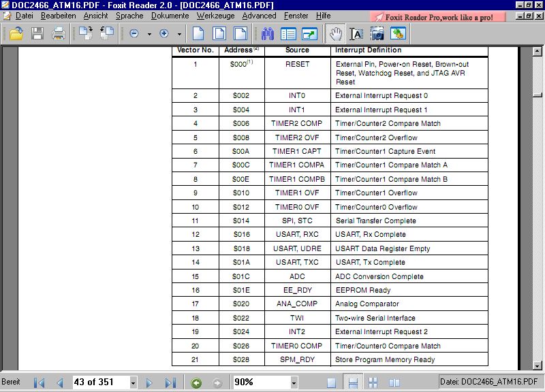545x392 pixels.
Task: Save the document using the floppy disk icon
Action: pyautogui.click(x=37, y=33)
